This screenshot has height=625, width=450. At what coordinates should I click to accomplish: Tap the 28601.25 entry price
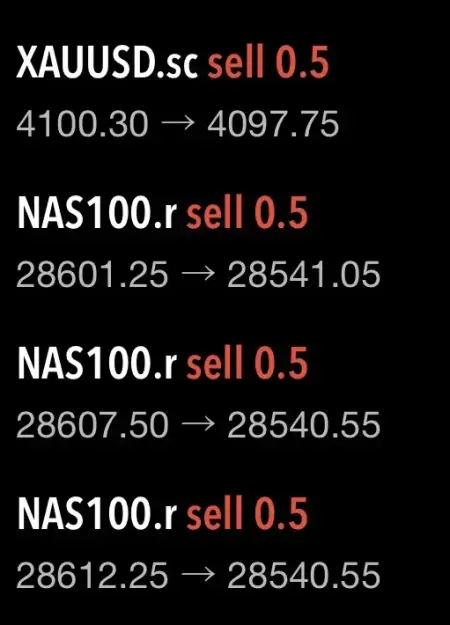[x=92, y=274]
